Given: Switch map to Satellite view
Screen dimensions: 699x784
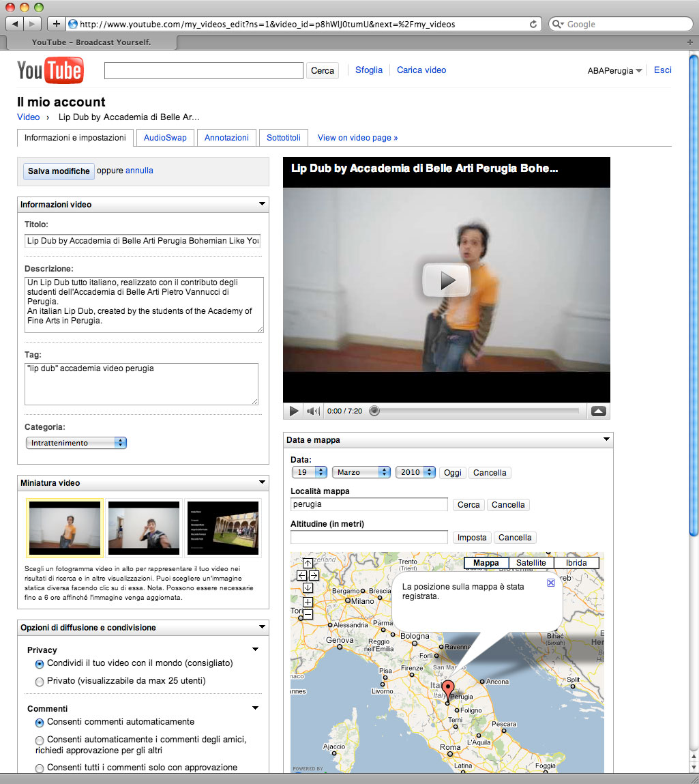Looking at the screenshot, I should tap(531, 563).
